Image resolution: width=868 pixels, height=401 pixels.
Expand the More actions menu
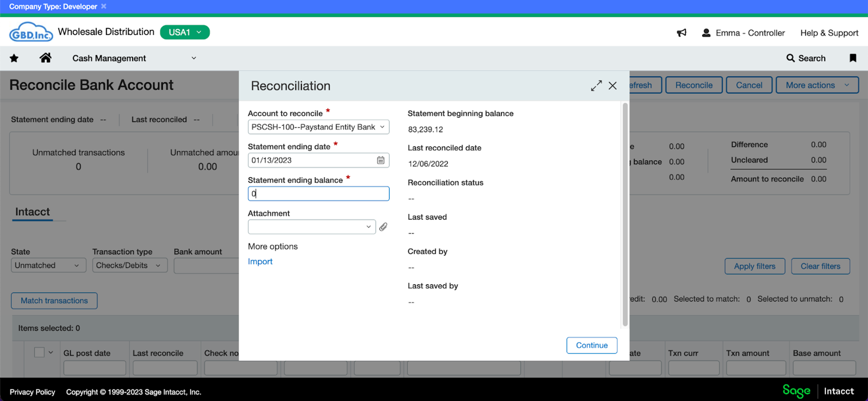816,85
